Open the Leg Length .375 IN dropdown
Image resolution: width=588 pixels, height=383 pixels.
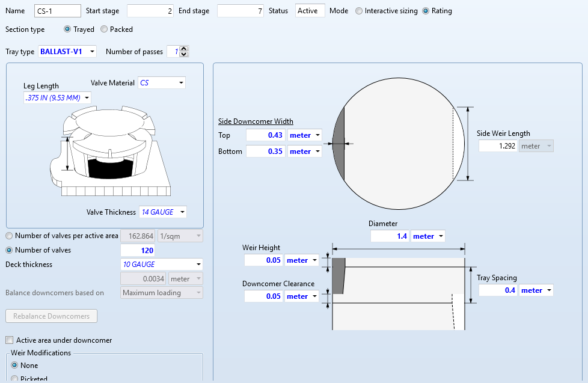pos(87,98)
